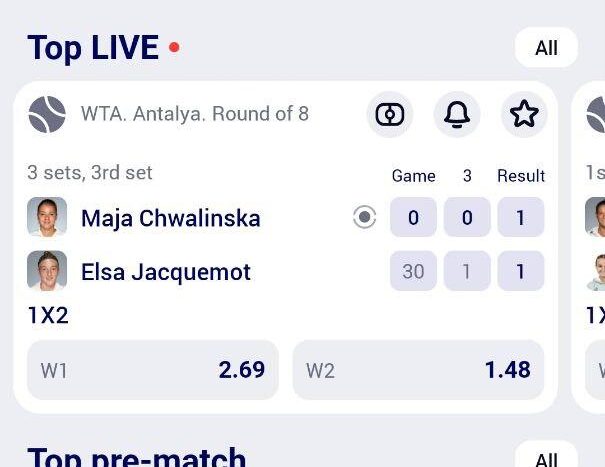Viewport: 605px width, 467px height.
Task: Click the serving indicator next to Chwalinska
Action: point(365,217)
